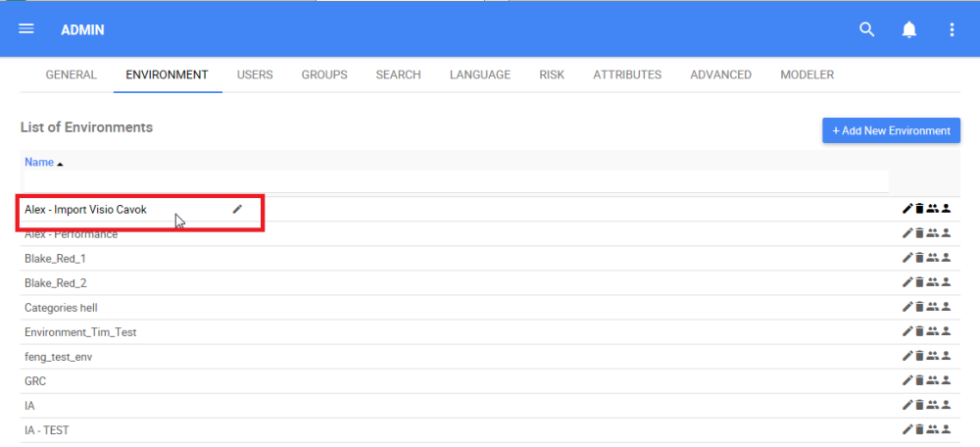Open the three-dot more options menu

[952, 29]
